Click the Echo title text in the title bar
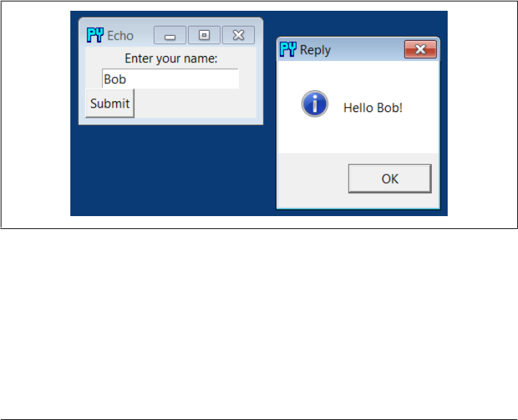This screenshot has height=420, width=518. [x=121, y=36]
